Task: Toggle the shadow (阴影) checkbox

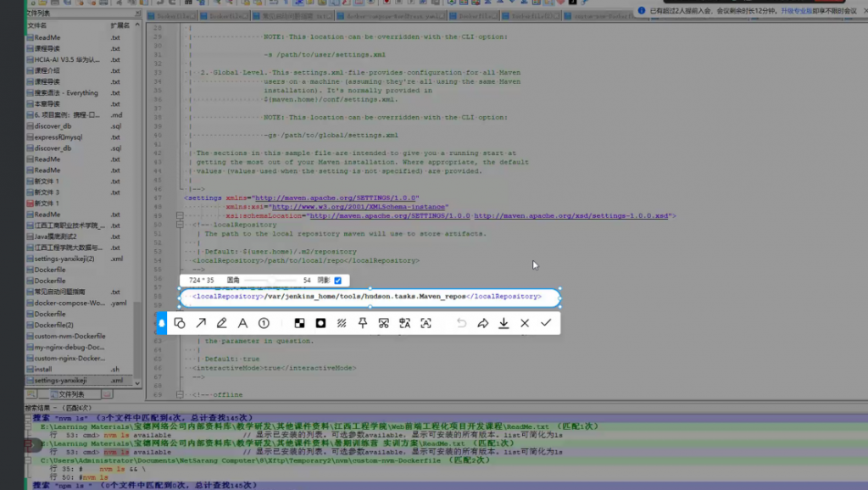Action: tap(338, 280)
